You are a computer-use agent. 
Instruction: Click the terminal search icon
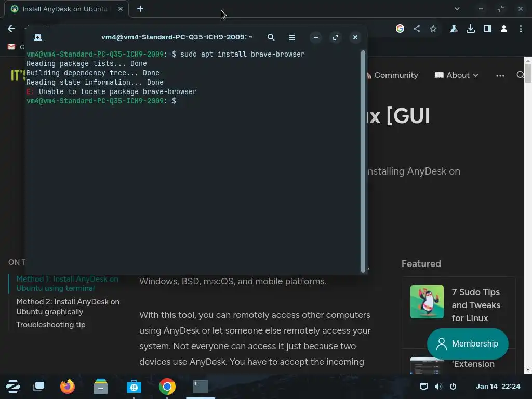tap(271, 37)
